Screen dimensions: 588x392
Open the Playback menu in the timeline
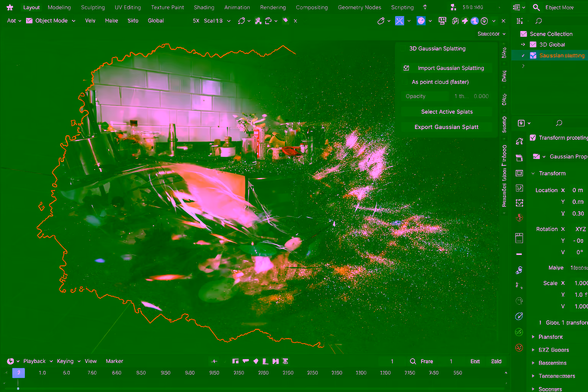tap(34, 361)
